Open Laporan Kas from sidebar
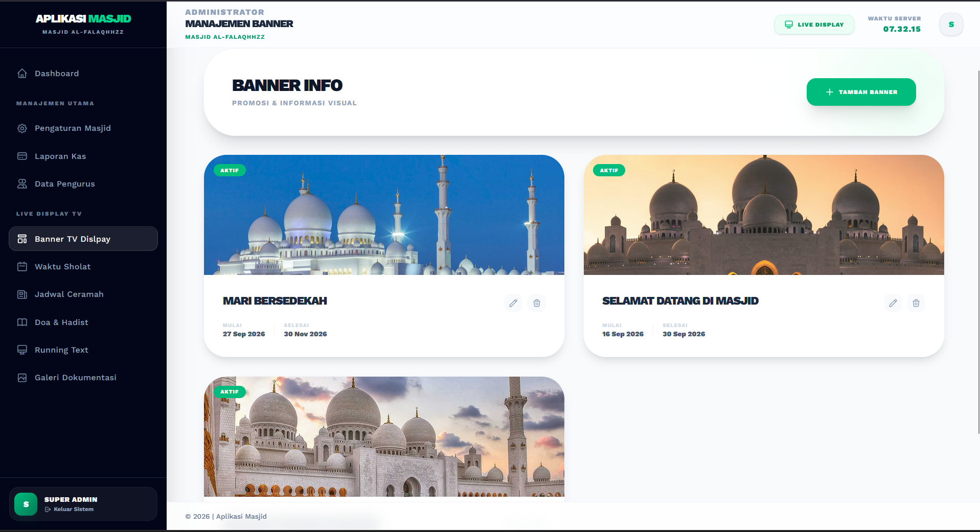 (x=83, y=156)
